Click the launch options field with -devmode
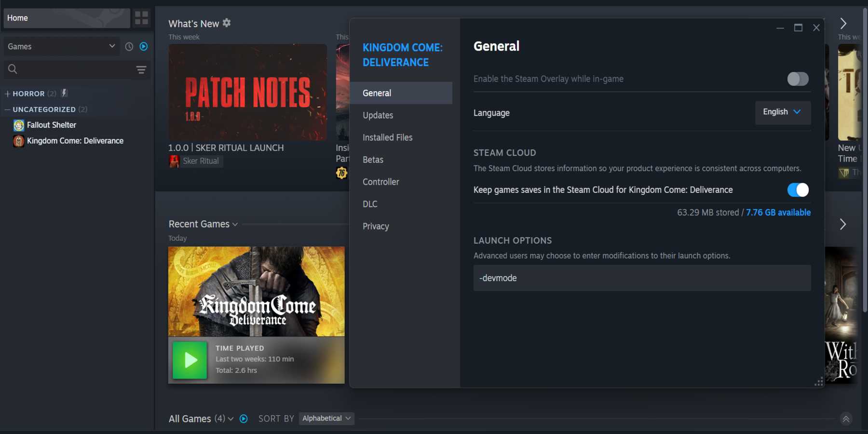The height and width of the screenshot is (434, 868). point(642,278)
